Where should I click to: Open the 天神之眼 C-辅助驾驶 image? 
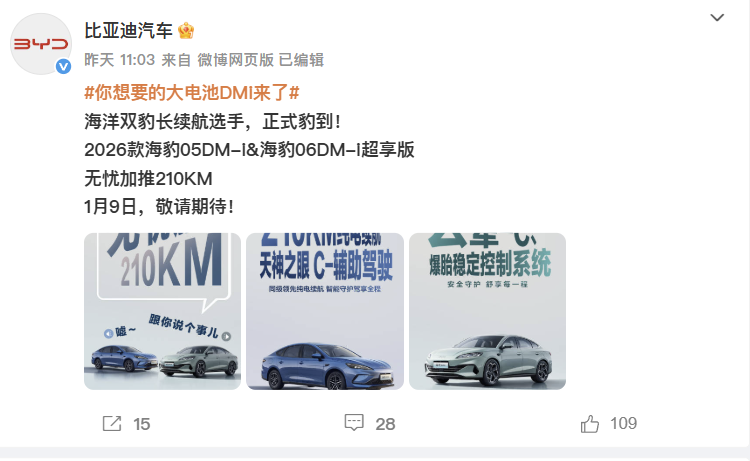point(325,311)
